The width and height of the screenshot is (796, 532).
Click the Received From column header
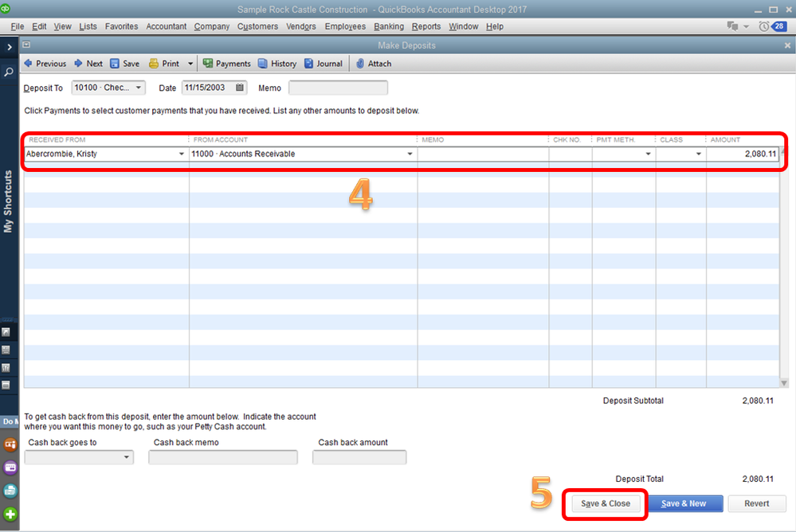pos(57,139)
